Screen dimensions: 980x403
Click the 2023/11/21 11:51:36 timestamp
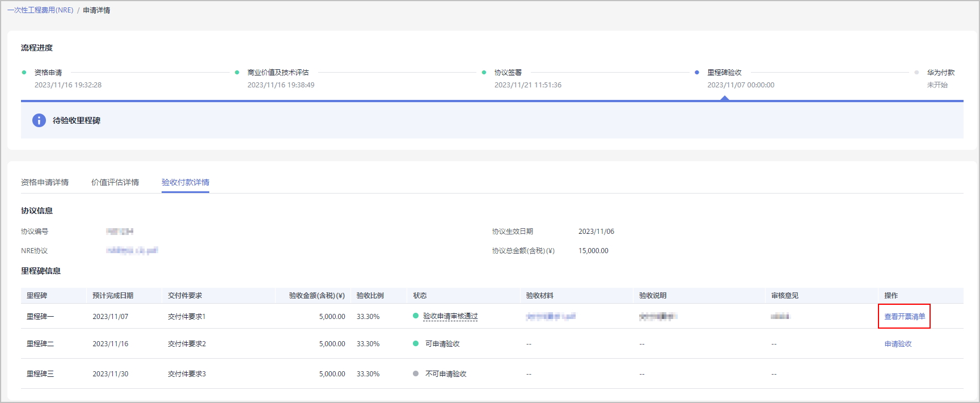click(528, 85)
